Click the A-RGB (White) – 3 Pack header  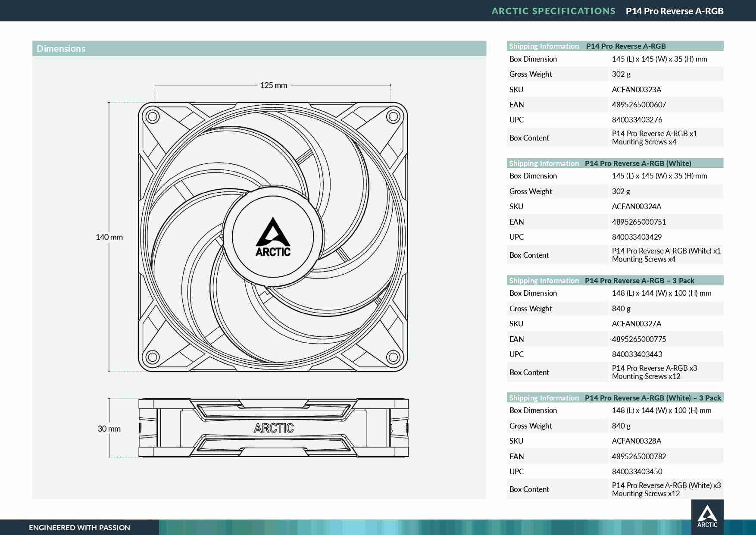tap(615, 398)
